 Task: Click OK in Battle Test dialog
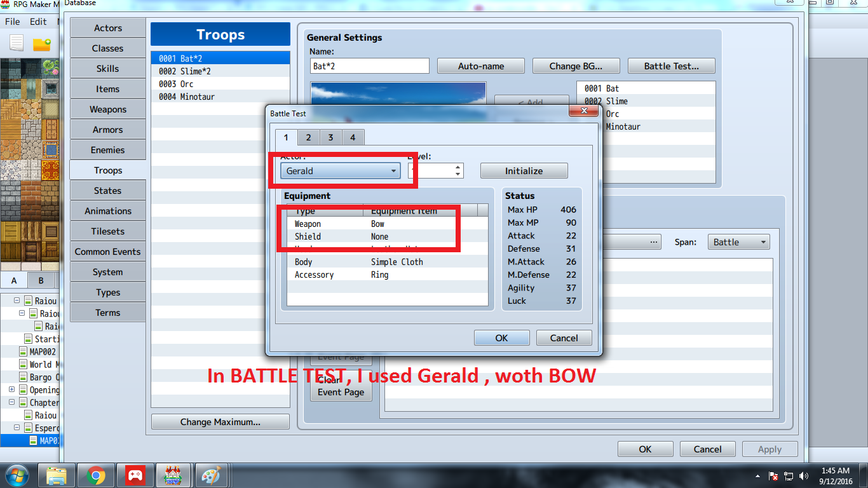pyautogui.click(x=501, y=338)
